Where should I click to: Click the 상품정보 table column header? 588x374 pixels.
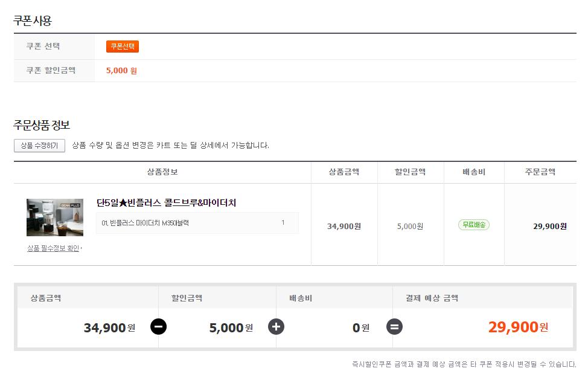click(x=162, y=172)
